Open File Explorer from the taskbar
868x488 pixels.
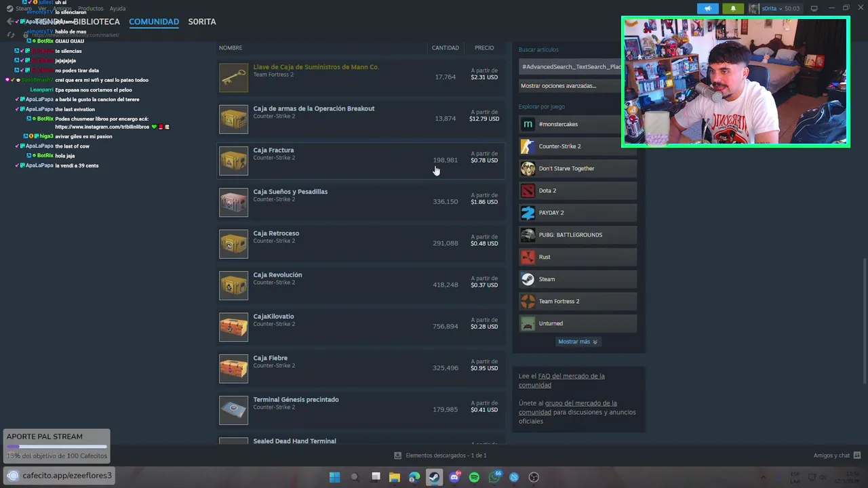pyautogui.click(x=395, y=477)
